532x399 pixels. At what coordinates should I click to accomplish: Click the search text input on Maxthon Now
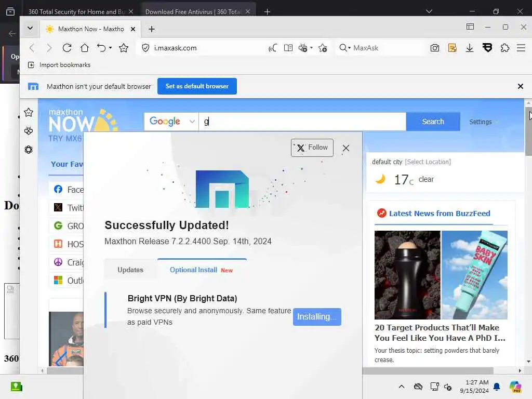pyautogui.click(x=302, y=122)
